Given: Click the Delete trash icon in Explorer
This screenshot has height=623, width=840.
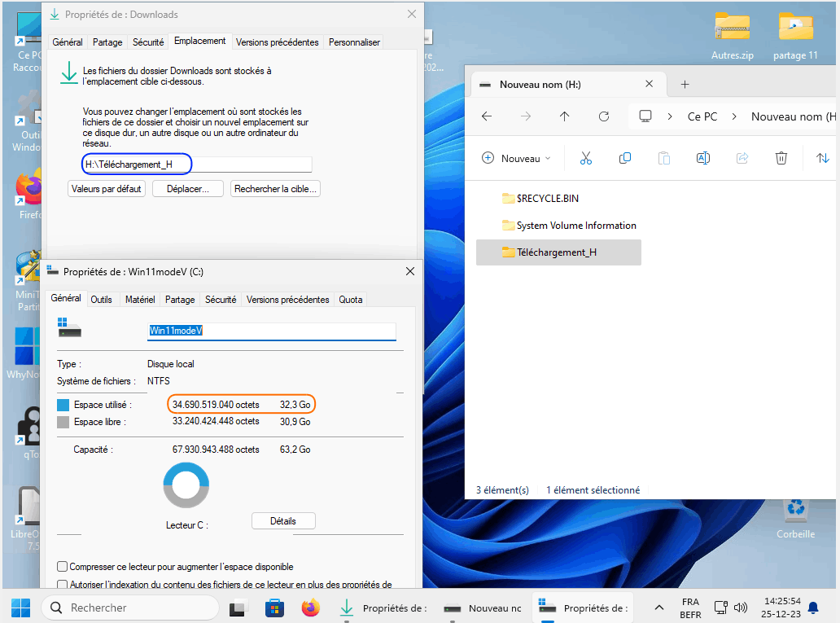Looking at the screenshot, I should click(781, 158).
